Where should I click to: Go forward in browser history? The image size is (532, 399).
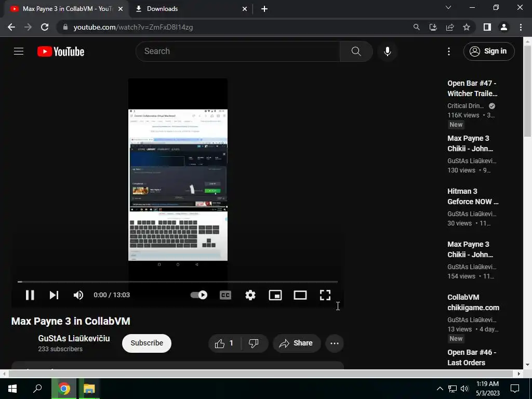tap(28, 27)
